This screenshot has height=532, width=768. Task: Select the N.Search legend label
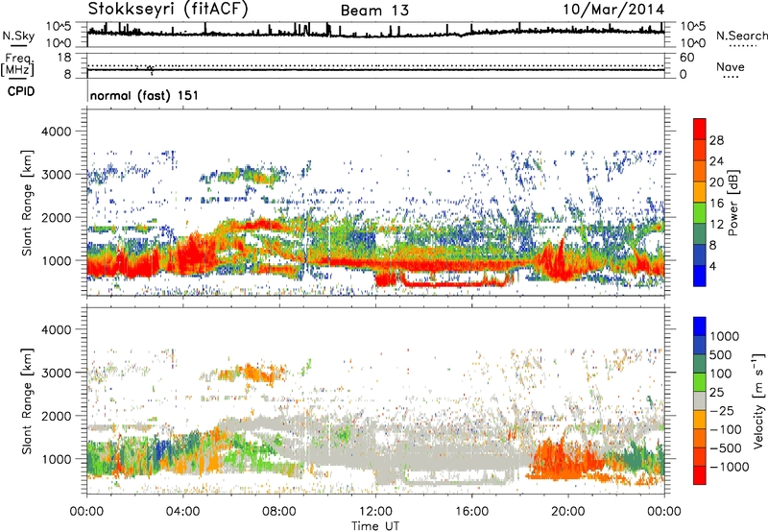pyautogui.click(x=741, y=36)
